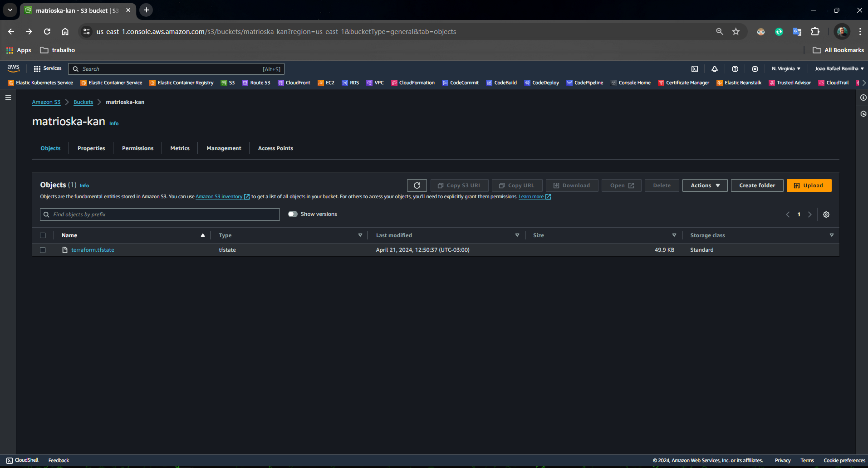Open Info link next to bucket name
The width and height of the screenshot is (868, 468).
114,123
